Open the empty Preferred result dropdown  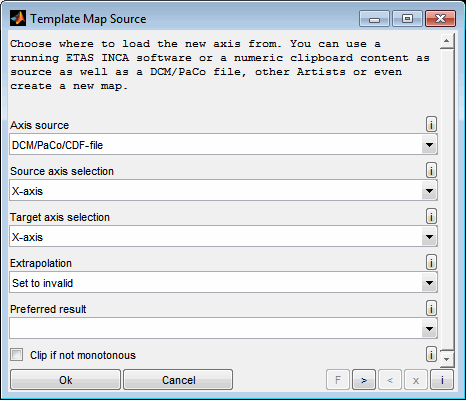click(223, 329)
